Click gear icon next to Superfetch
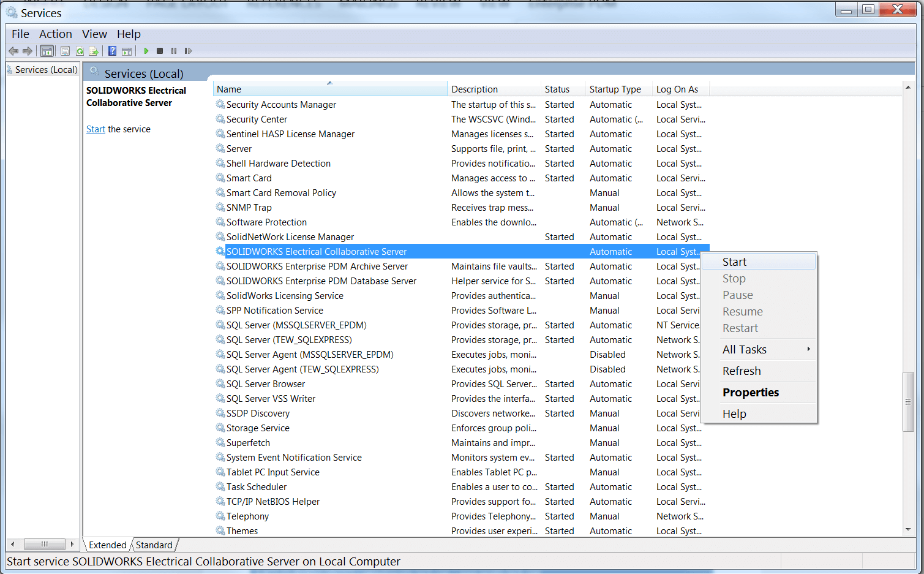The width and height of the screenshot is (924, 574). click(x=220, y=442)
